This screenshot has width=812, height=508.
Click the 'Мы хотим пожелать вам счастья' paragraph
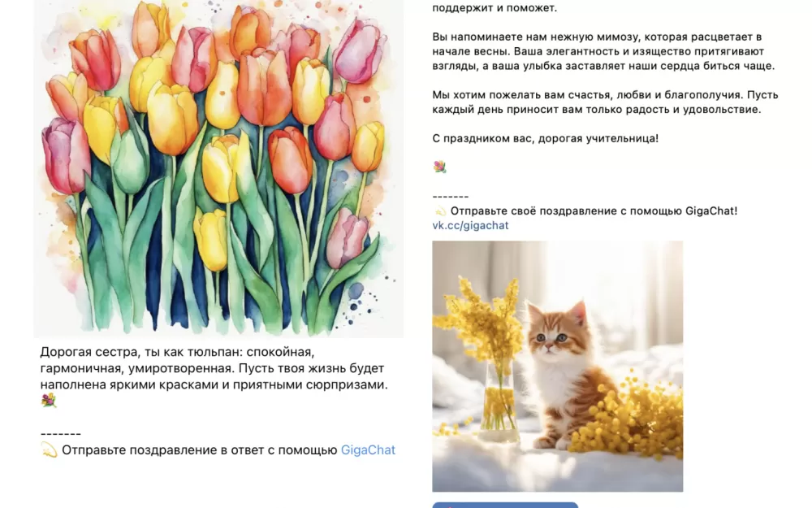tap(605, 102)
